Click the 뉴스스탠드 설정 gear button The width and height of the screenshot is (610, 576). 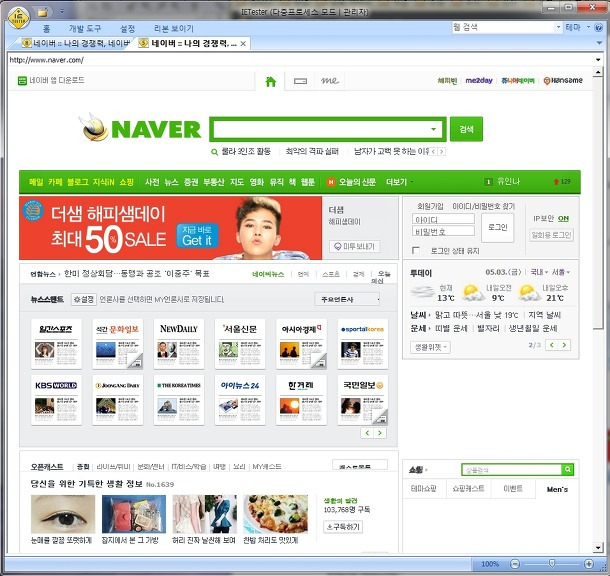tap(84, 299)
